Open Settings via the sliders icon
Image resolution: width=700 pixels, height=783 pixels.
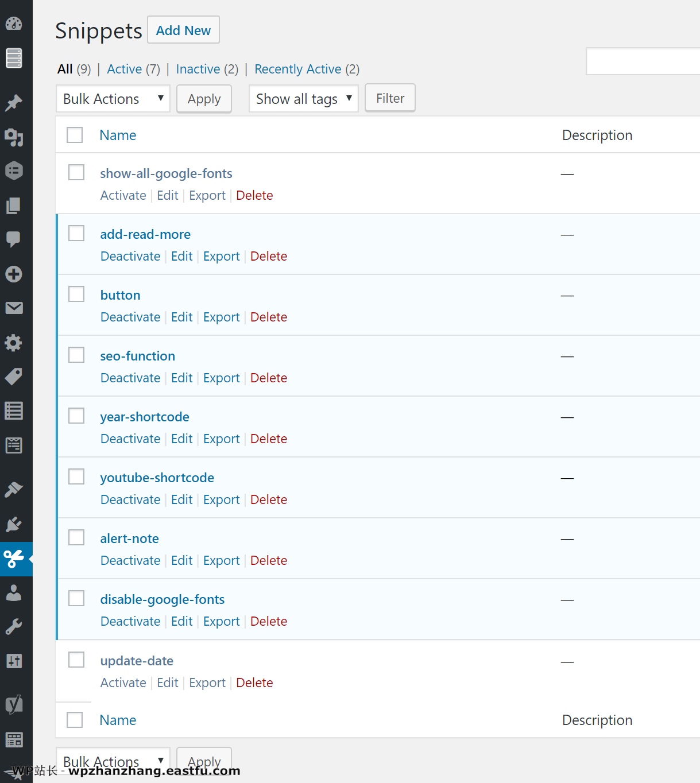coord(14,661)
